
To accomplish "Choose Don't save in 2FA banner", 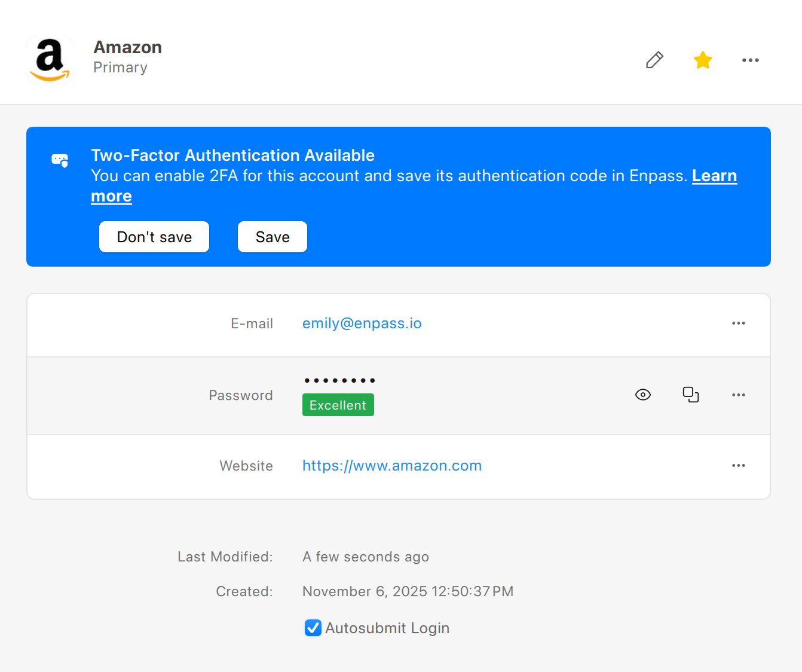I will pyautogui.click(x=154, y=237).
